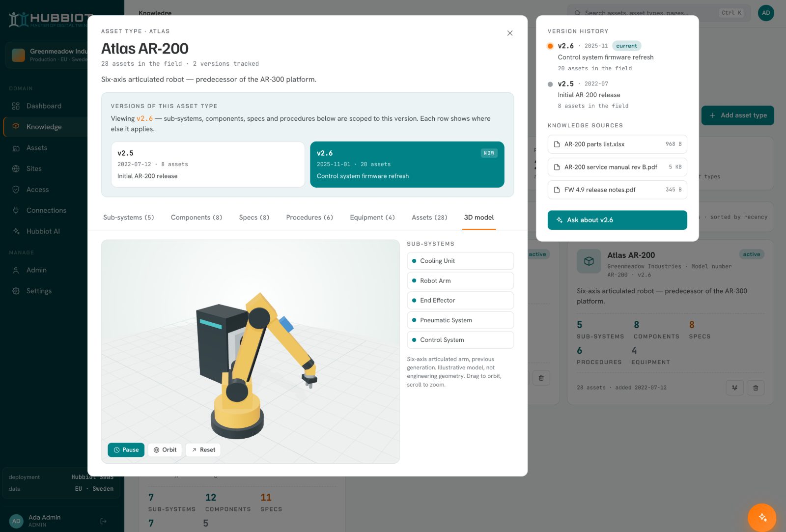Select the v2.5 version card

coord(208,165)
